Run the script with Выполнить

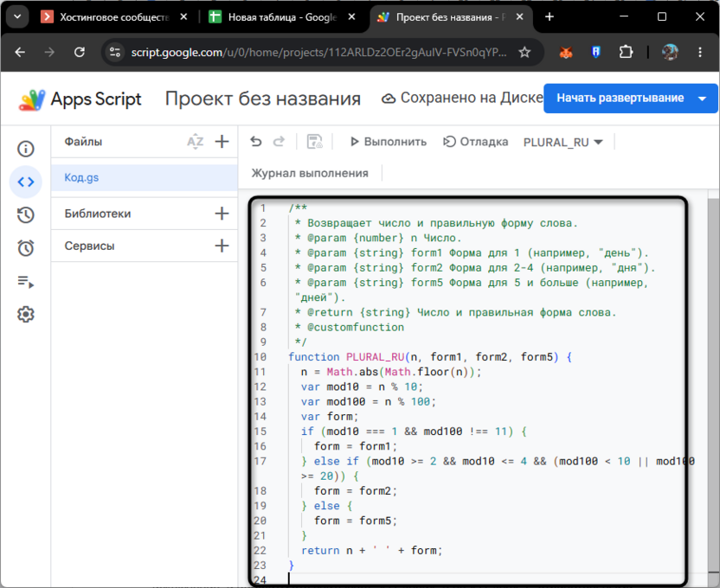[x=388, y=142]
